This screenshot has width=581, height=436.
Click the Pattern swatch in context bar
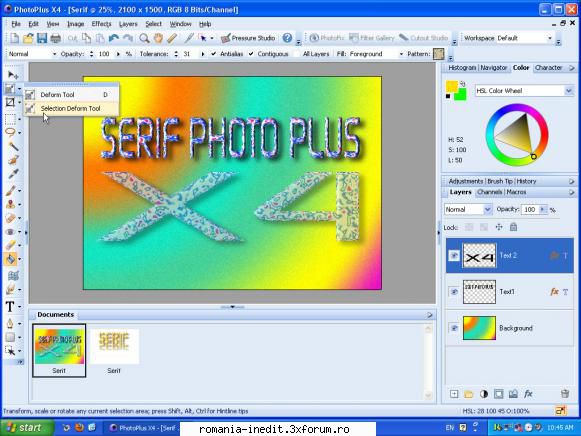tap(439, 54)
